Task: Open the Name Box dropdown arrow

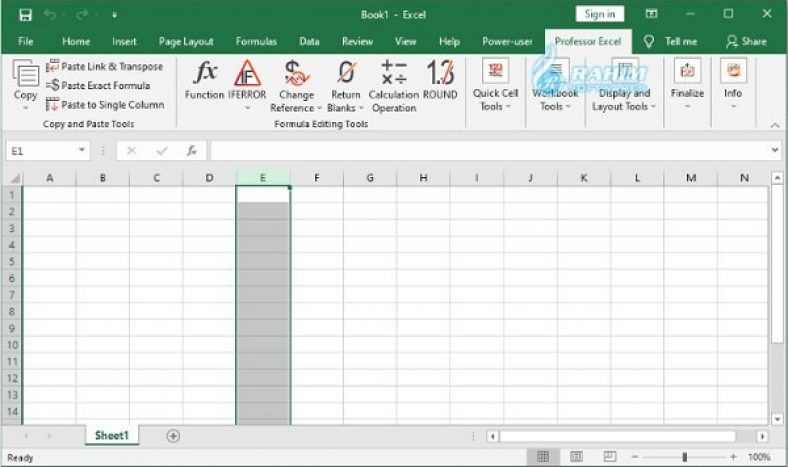Action: click(x=81, y=150)
